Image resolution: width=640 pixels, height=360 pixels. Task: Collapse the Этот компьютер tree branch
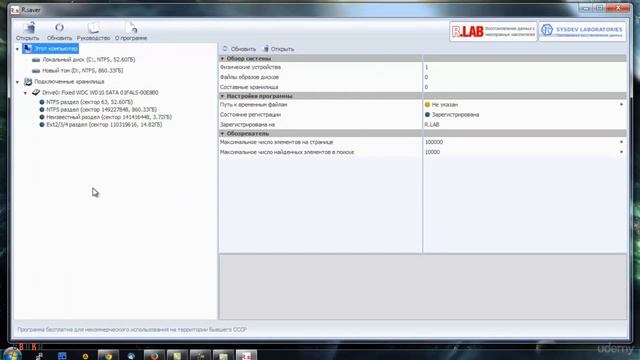coord(18,49)
